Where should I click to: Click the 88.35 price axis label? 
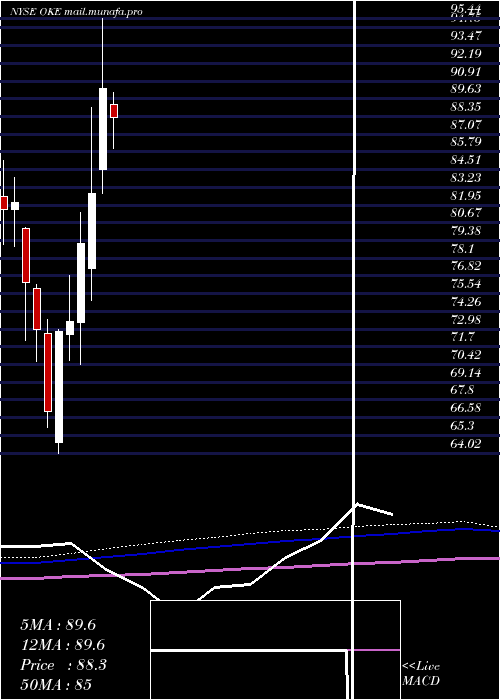point(466,107)
